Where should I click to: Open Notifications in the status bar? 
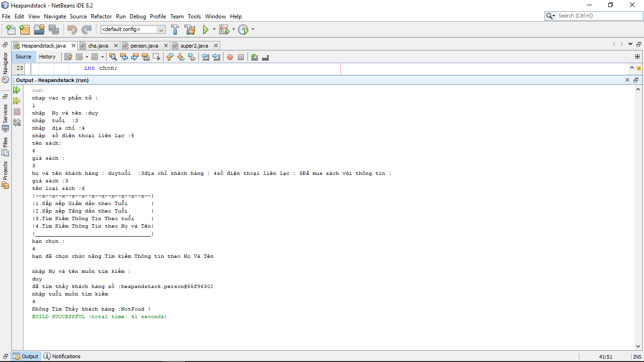pyautogui.click(x=62, y=356)
